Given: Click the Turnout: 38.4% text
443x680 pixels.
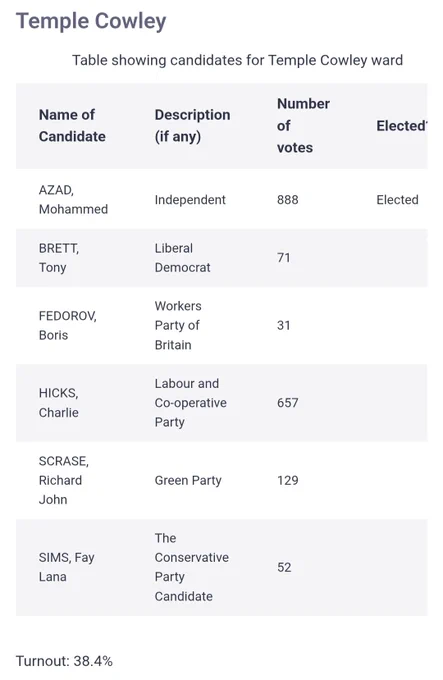Looking at the screenshot, I should pyautogui.click(x=64, y=661).
